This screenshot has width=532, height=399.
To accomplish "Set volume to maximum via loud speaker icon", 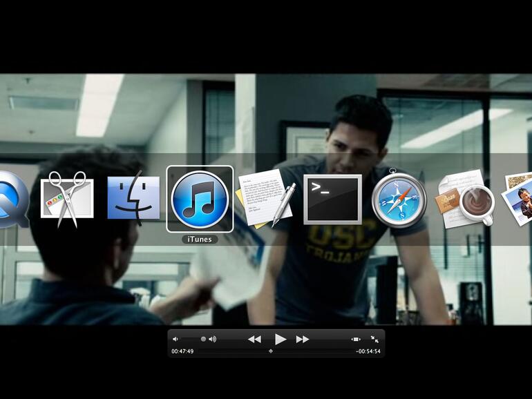I will point(213,339).
